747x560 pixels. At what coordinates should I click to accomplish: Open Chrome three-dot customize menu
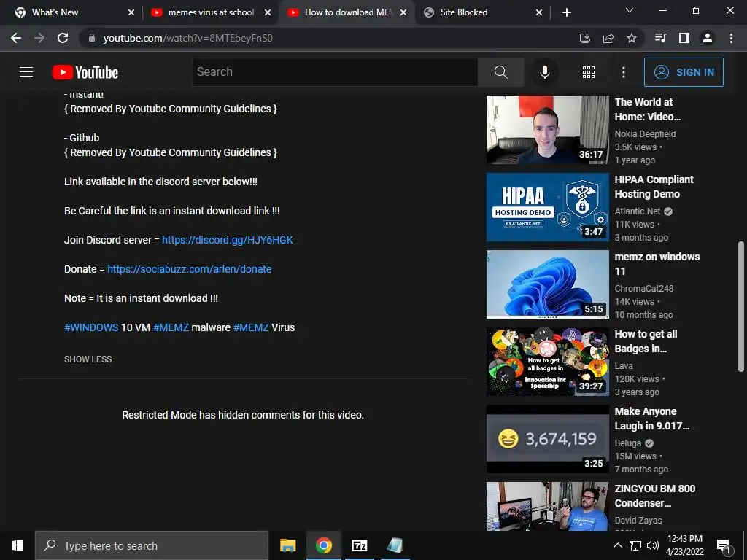click(x=731, y=38)
